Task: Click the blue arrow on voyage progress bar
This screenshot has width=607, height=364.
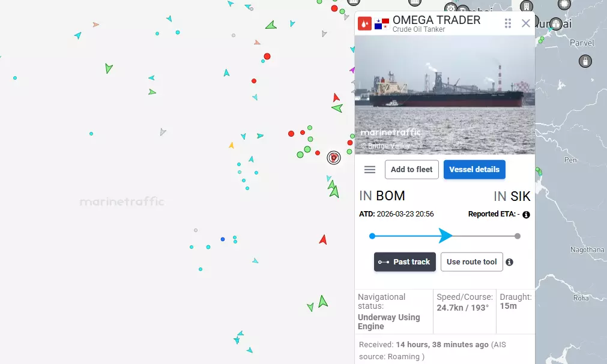Action: (445, 236)
